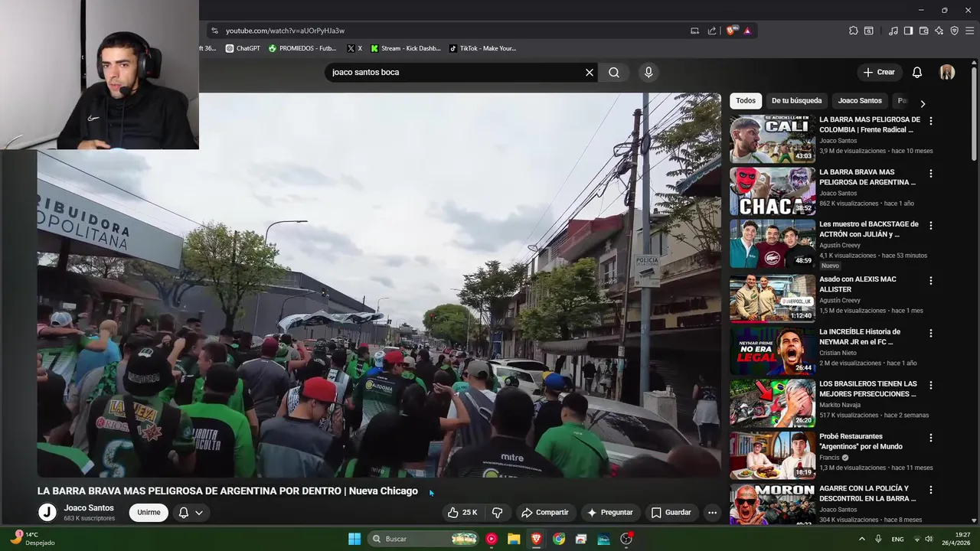
Task: Play the Asado con ALEXIS MAC ALLISTER thumbnail
Action: point(773,298)
